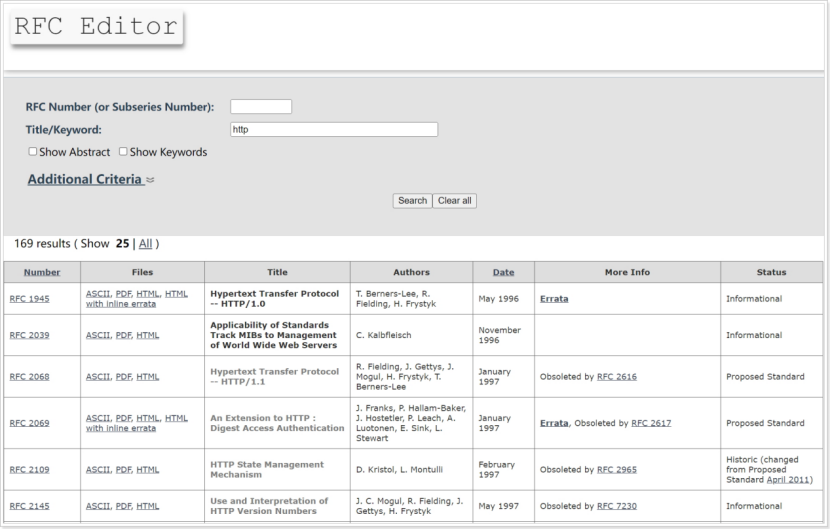The image size is (830, 530).
Task: Select 25 results per page option
Action: [x=122, y=244]
